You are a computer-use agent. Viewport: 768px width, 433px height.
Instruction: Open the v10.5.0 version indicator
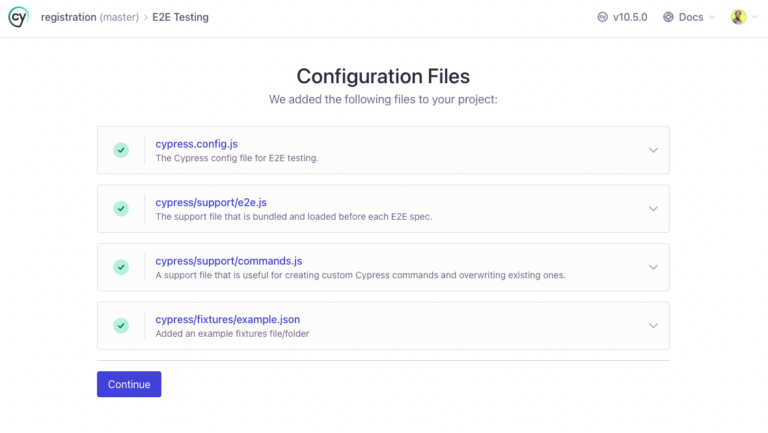pyautogui.click(x=622, y=17)
